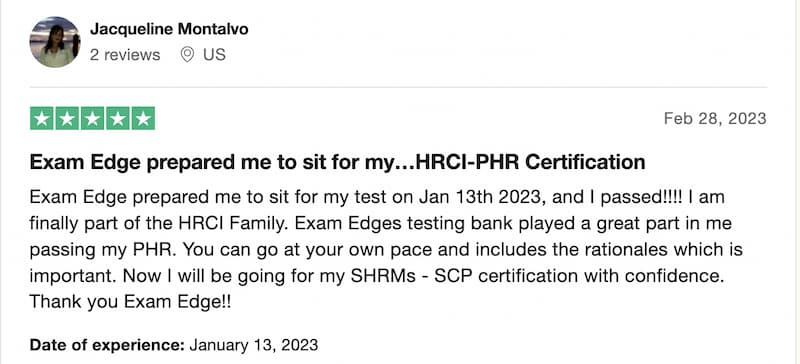Click the experience date January 13, 2023

coord(254,345)
